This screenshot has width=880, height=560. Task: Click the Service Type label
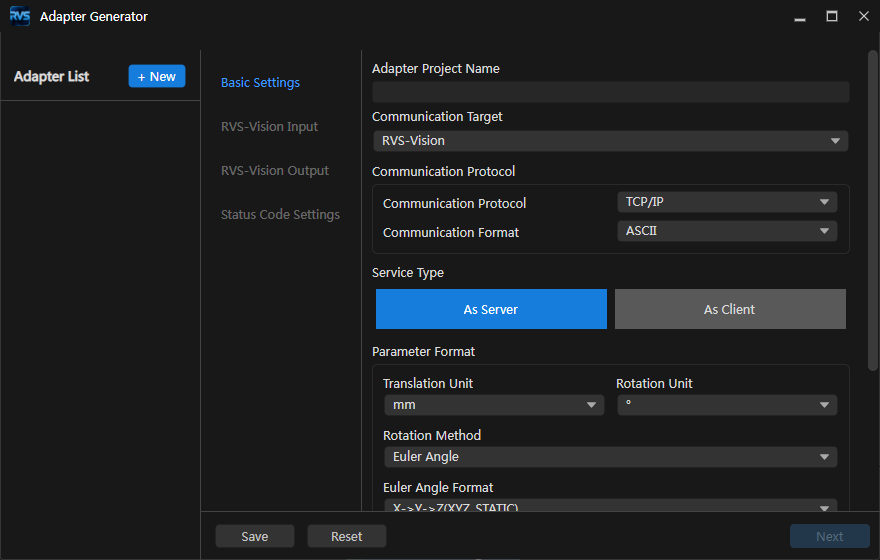coord(407,273)
